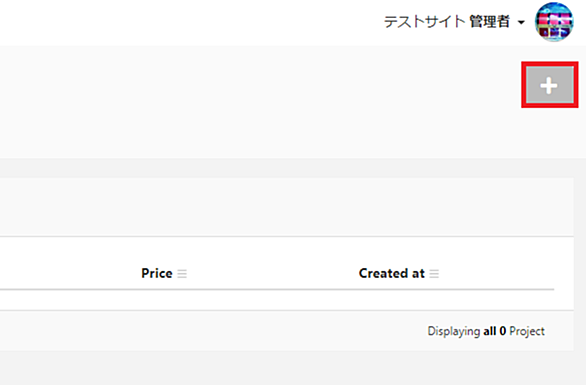
Task: Select the bold 管理者 label
Action: coord(490,22)
